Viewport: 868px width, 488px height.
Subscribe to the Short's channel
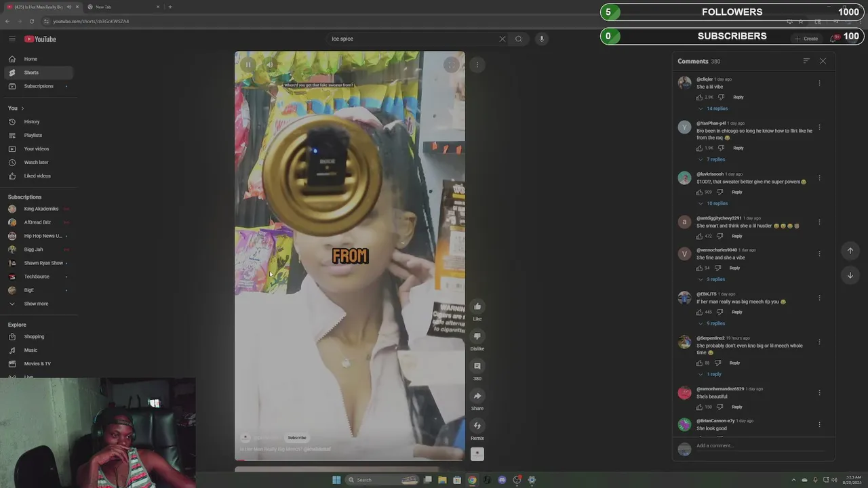click(x=297, y=438)
